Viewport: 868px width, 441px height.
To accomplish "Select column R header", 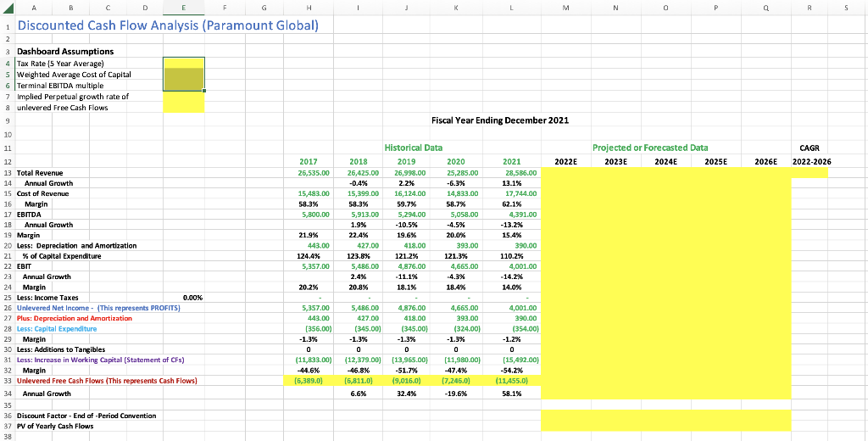I will (810, 8).
